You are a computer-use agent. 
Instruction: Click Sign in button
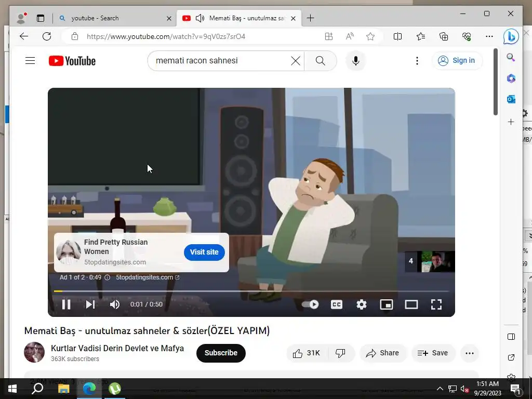coord(457,61)
